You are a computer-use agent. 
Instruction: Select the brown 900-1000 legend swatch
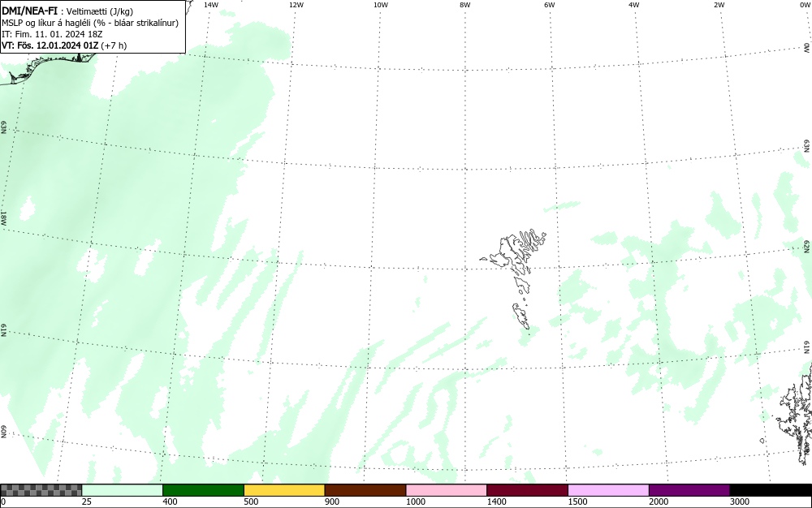point(365,490)
